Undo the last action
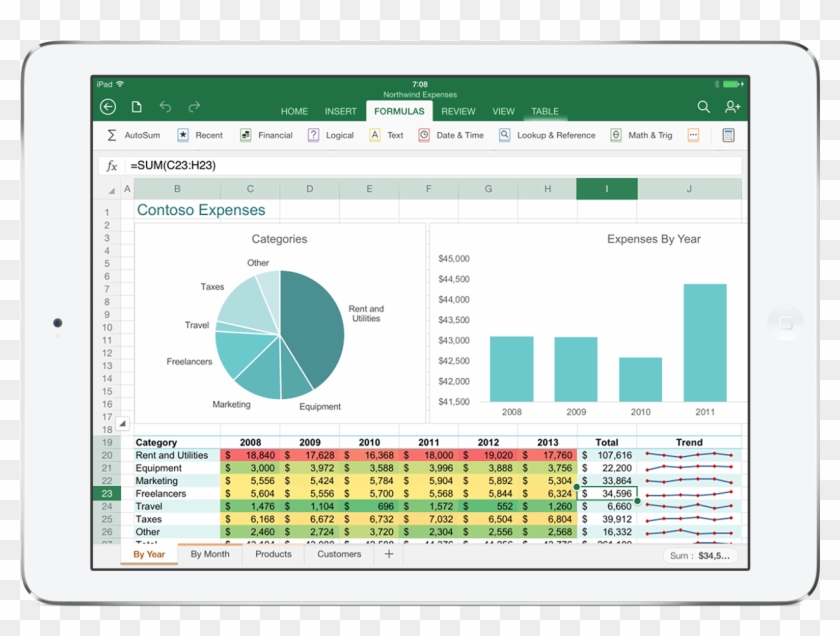This screenshot has width=840, height=636. pyautogui.click(x=165, y=107)
